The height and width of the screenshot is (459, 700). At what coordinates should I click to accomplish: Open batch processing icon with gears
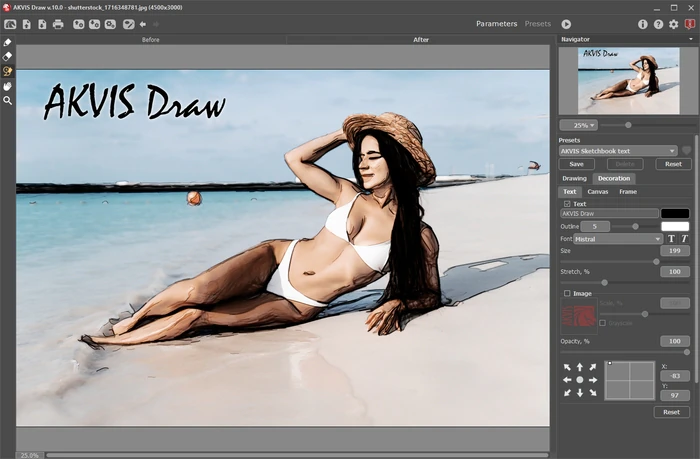[x=110, y=24]
